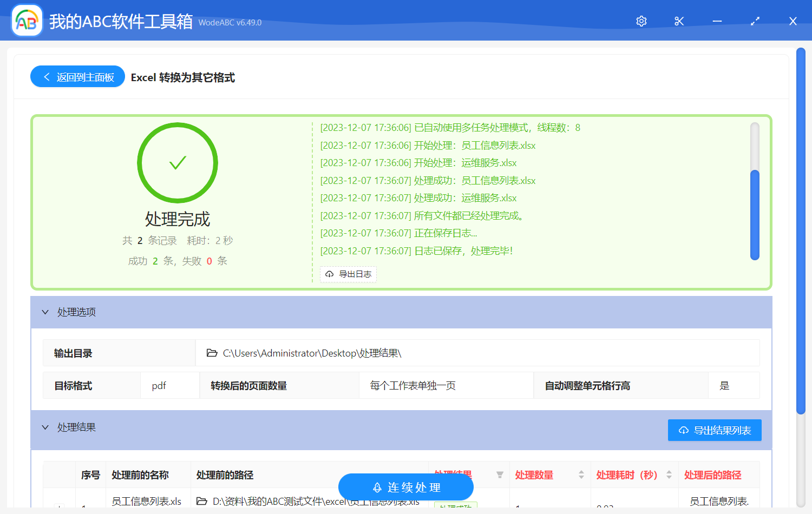
Task: Open the settings gear in the title bar
Action: click(x=641, y=21)
